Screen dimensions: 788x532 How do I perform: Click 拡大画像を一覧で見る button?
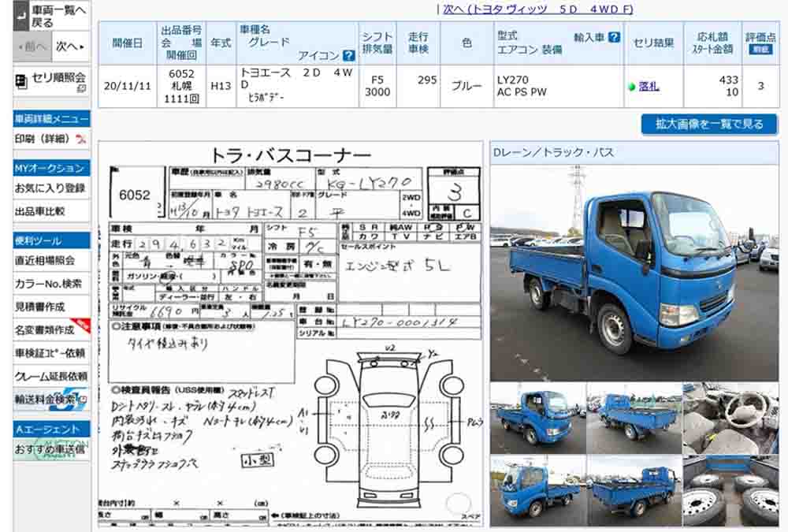(709, 125)
